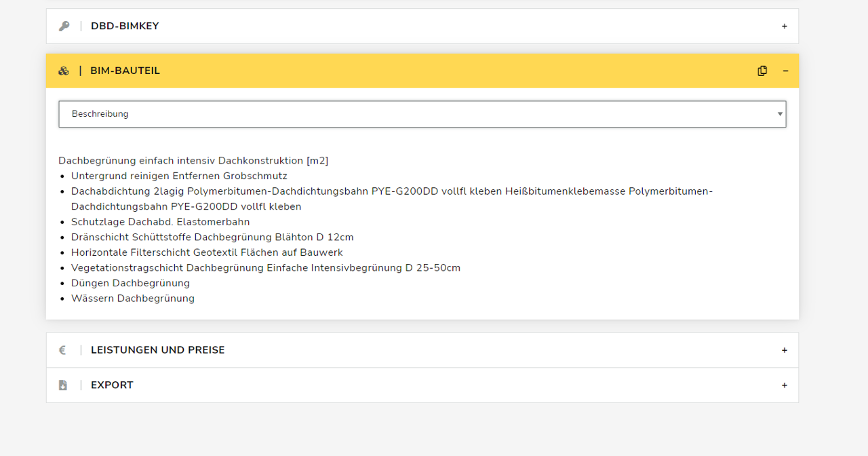Click the Dachbegrünung einfach intensiv heading line
The width and height of the screenshot is (868, 456).
coord(193,161)
